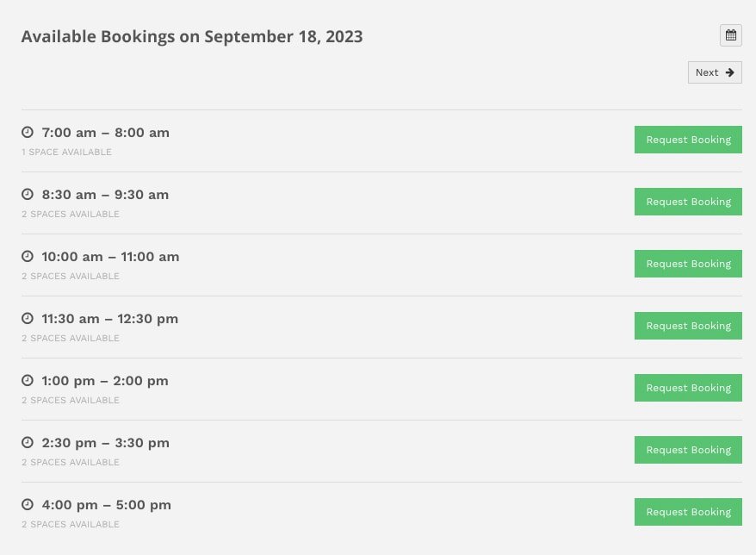756x555 pixels.
Task: Open the calendar date picker icon
Action: [730, 35]
